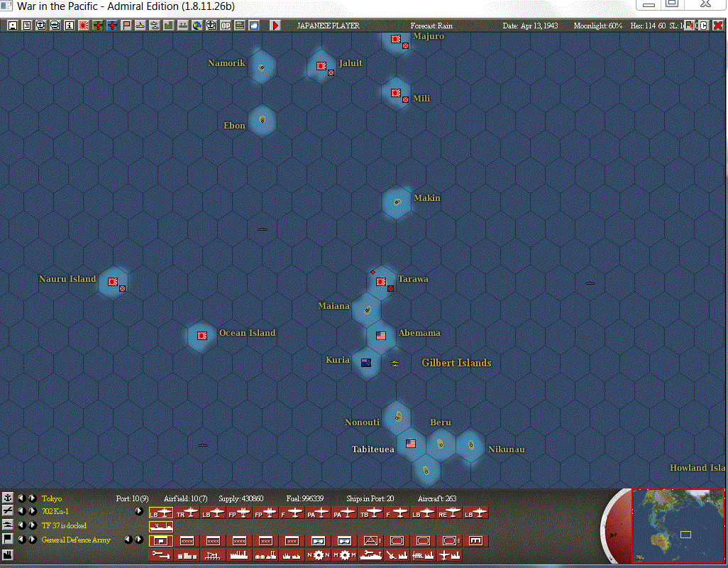Viewport: 728px width, 568px height.
Task: Previous task force arrow beside TF 37
Action: click(22, 525)
